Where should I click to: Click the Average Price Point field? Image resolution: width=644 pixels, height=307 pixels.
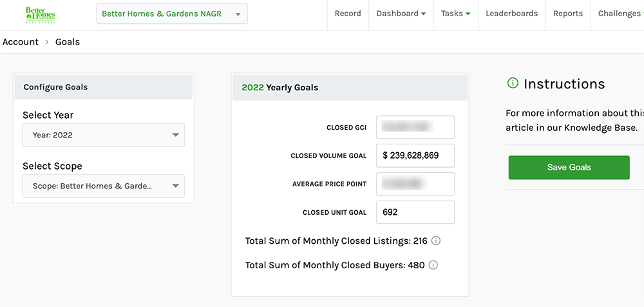click(x=415, y=184)
